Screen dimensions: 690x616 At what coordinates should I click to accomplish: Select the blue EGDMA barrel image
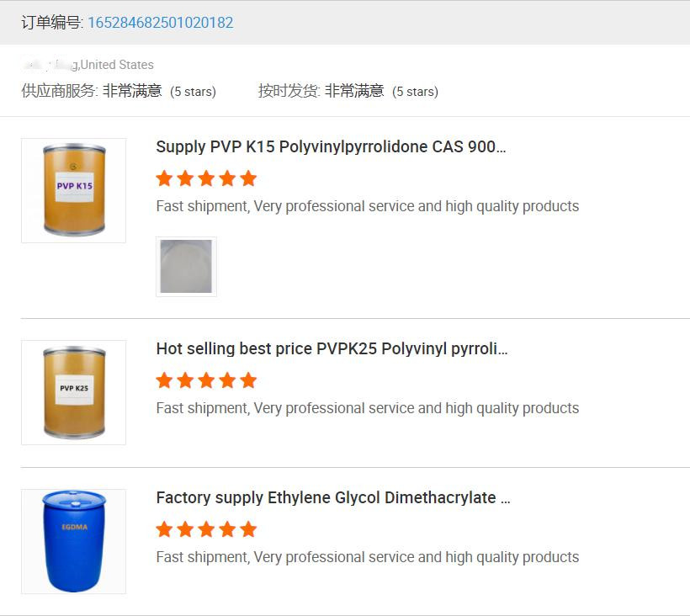(74, 541)
